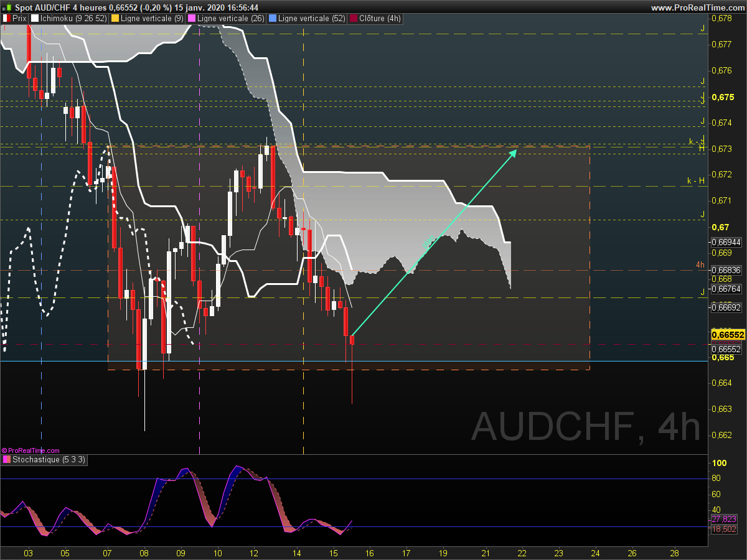Click the yellow highlighted current price 0,66552
Screen dimensions: 747x560
(x=728, y=335)
